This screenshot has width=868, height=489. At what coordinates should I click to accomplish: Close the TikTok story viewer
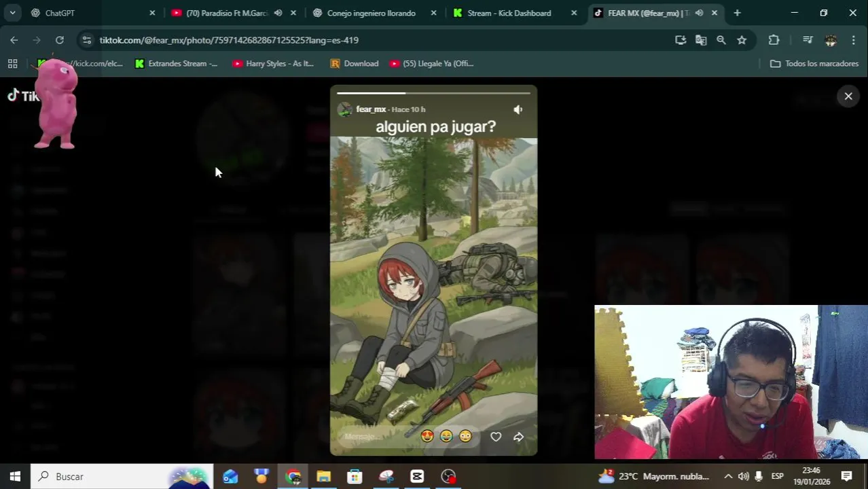click(x=848, y=96)
